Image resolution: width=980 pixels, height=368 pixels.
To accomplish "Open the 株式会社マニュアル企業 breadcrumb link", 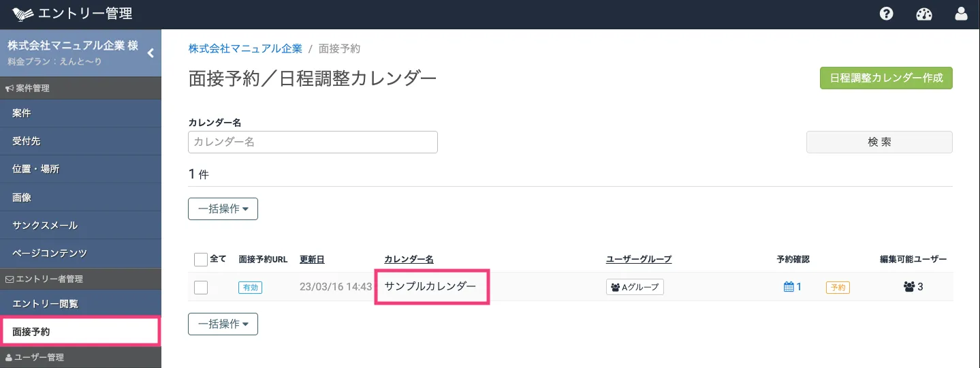I will coord(245,48).
